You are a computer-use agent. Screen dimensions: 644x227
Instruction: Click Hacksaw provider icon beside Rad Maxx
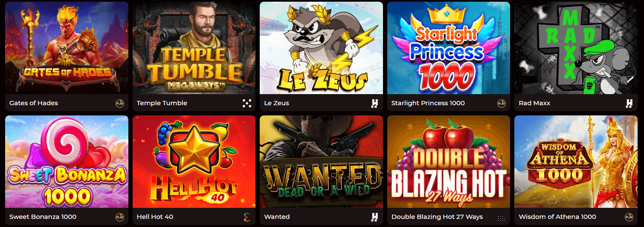click(629, 103)
